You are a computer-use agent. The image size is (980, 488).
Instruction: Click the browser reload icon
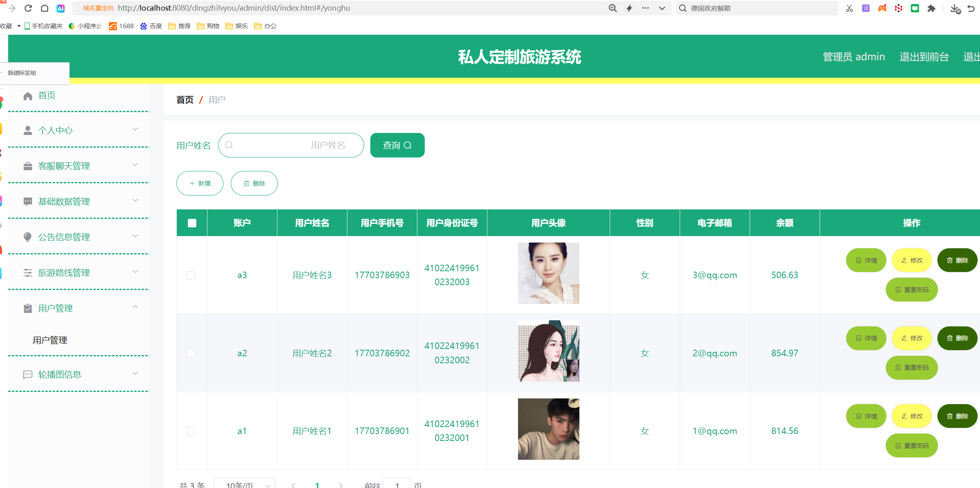[28, 8]
